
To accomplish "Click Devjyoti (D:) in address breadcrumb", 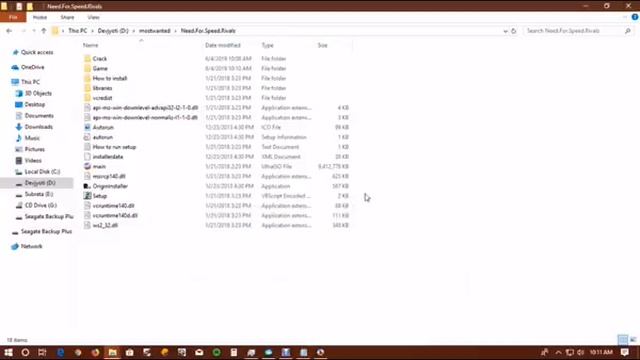I will click(113, 31).
